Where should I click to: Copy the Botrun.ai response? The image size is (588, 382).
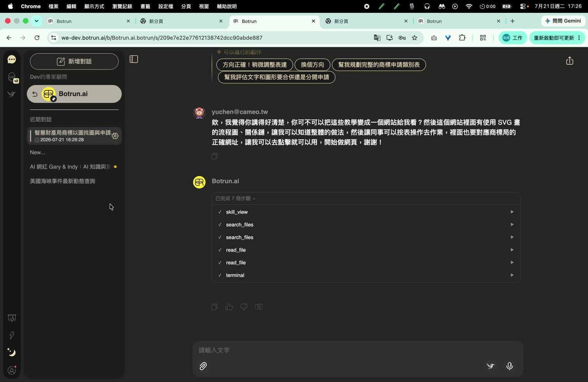click(x=214, y=307)
